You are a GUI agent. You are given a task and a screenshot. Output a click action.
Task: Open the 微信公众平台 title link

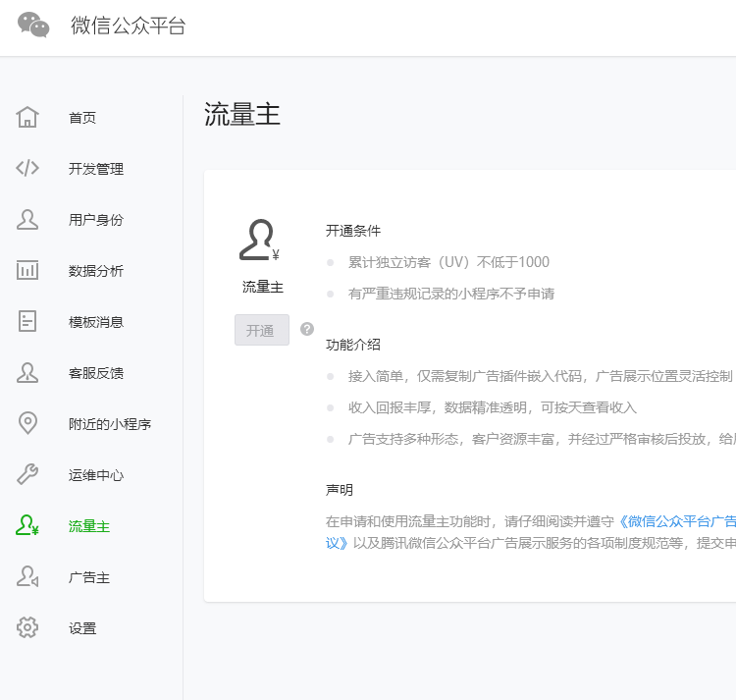[x=129, y=26]
